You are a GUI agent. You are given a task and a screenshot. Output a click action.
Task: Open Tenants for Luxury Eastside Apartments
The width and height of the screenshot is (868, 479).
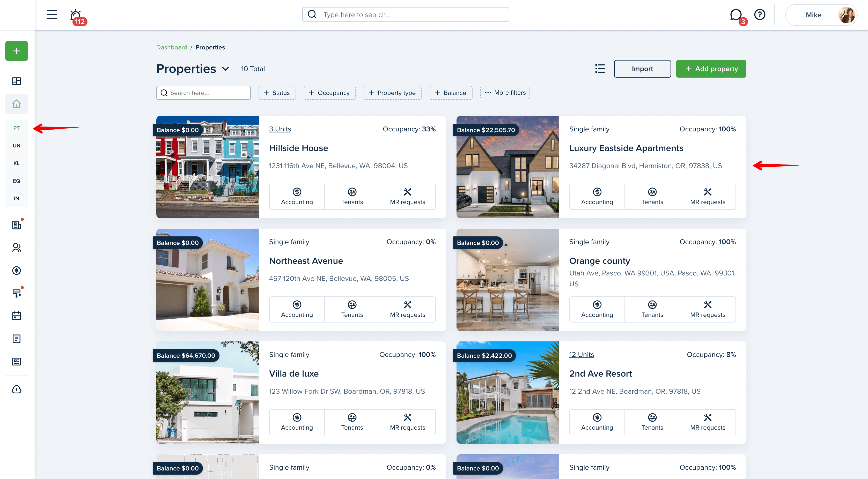click(x=652, y=197)
